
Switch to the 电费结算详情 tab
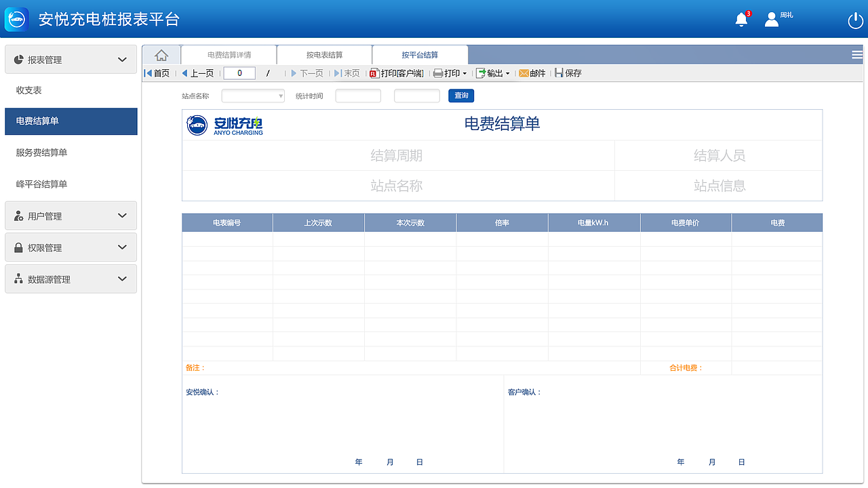point(229,54)
